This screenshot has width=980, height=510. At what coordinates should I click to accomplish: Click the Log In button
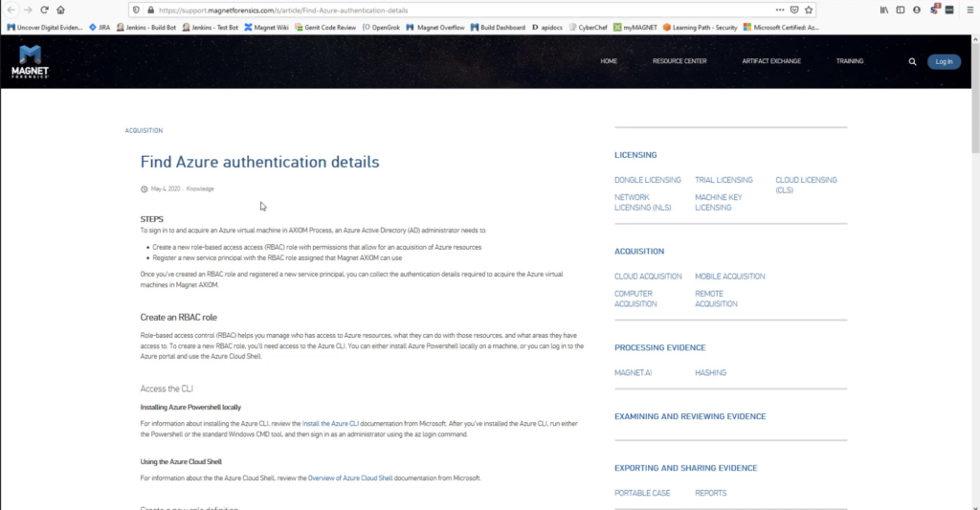tap(944, 62)
